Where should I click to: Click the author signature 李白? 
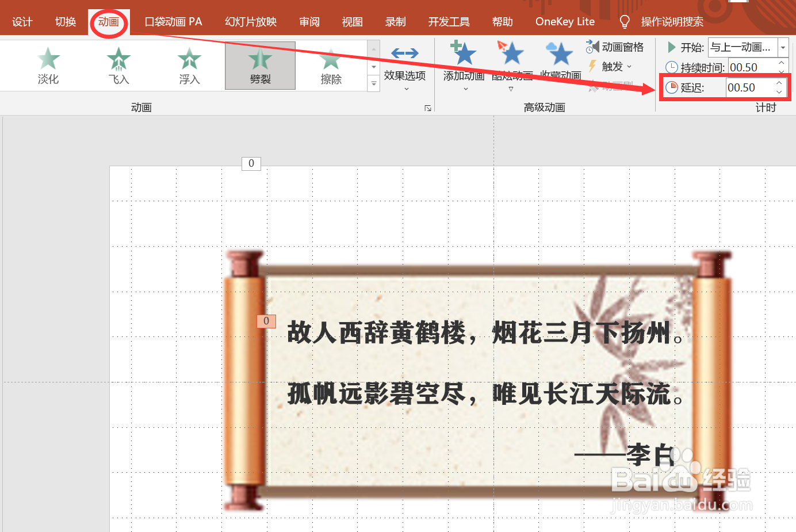(650, 456)
